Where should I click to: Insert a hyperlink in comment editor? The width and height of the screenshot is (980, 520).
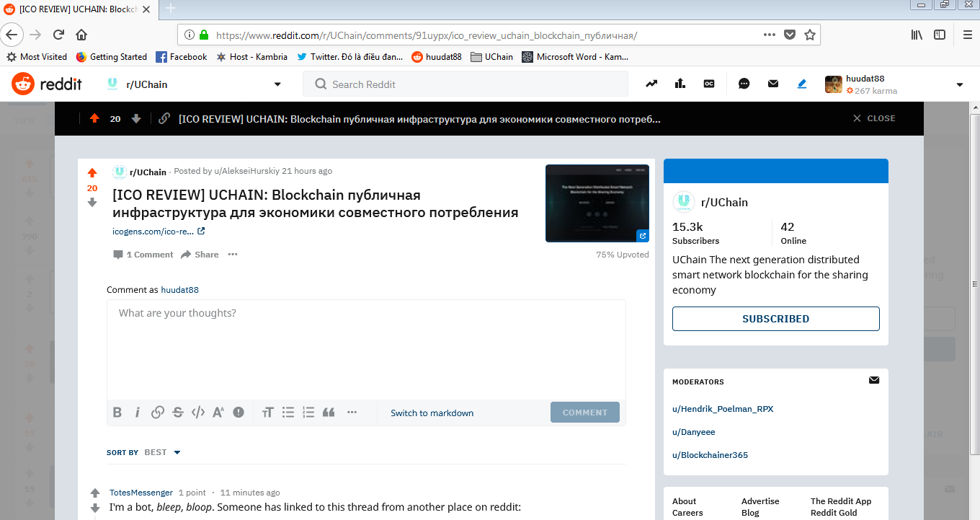click(158, 413)
